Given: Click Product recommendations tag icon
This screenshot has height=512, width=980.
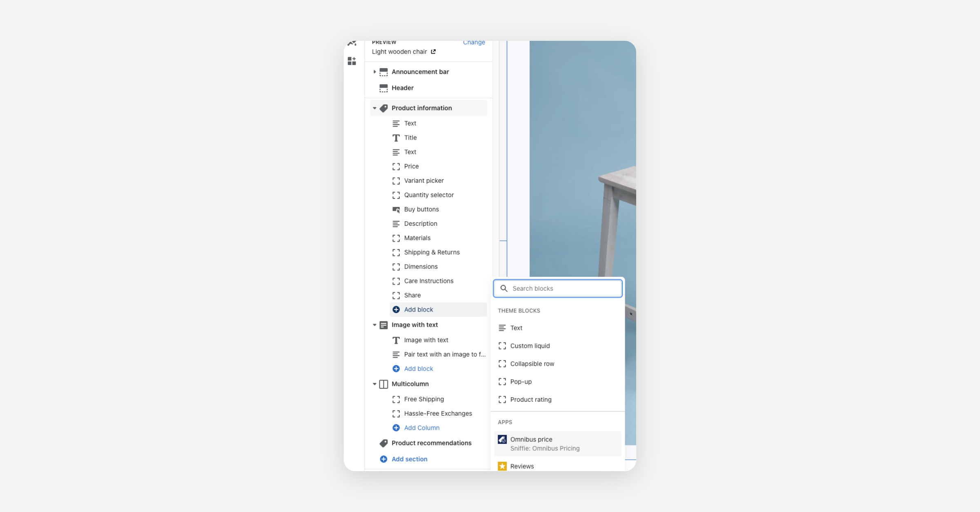Looking at the screenshot, I should click(x=383, y=443).
